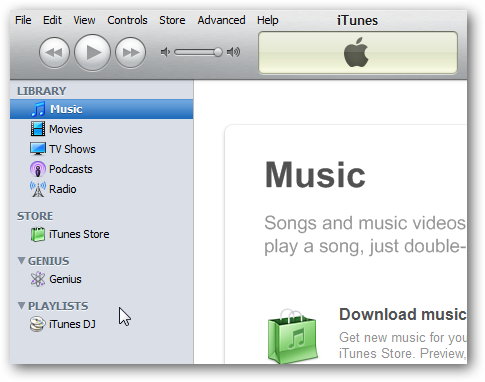Viewport: 485px width, 382px height.
Task: Select the iTunes DJ playlist
Action: (x=101, y=324)
